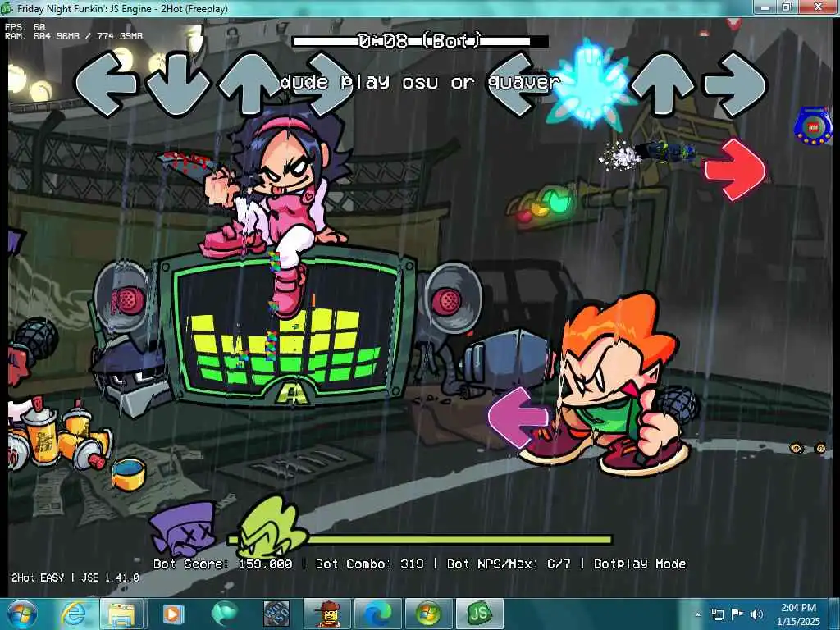840x630 pixels.
Task: Open the network tray icon
Action: [717, 614]
